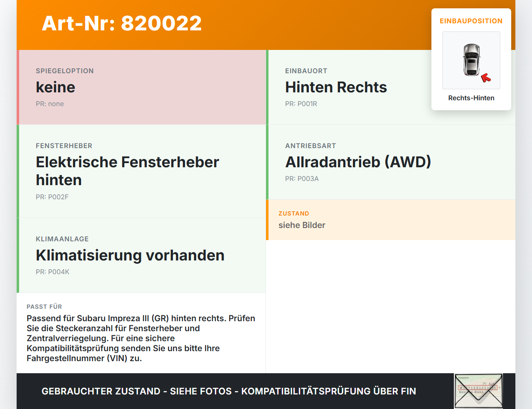
Task: Click the 'GEBRAUCHTER ZUSTAND' footer banner text
Action: [x=229, y=391]
